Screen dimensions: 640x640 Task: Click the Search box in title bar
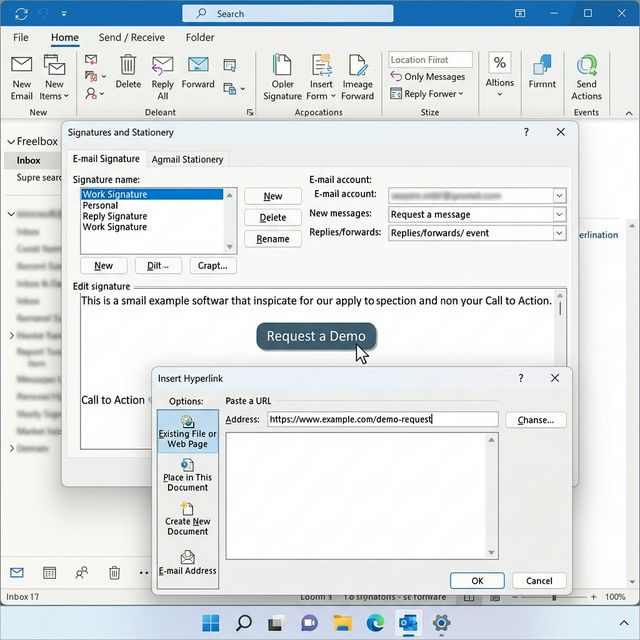[x=288, y=14]
